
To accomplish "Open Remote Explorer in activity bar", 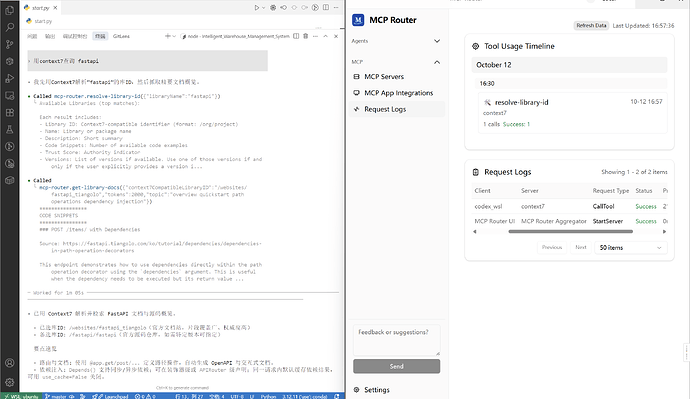I will click(9, 95).
